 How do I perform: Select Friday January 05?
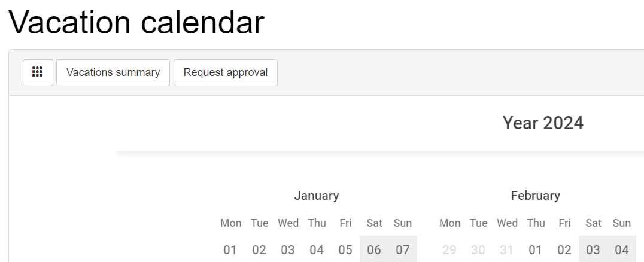pyautogui.click(x=345, y=249)
